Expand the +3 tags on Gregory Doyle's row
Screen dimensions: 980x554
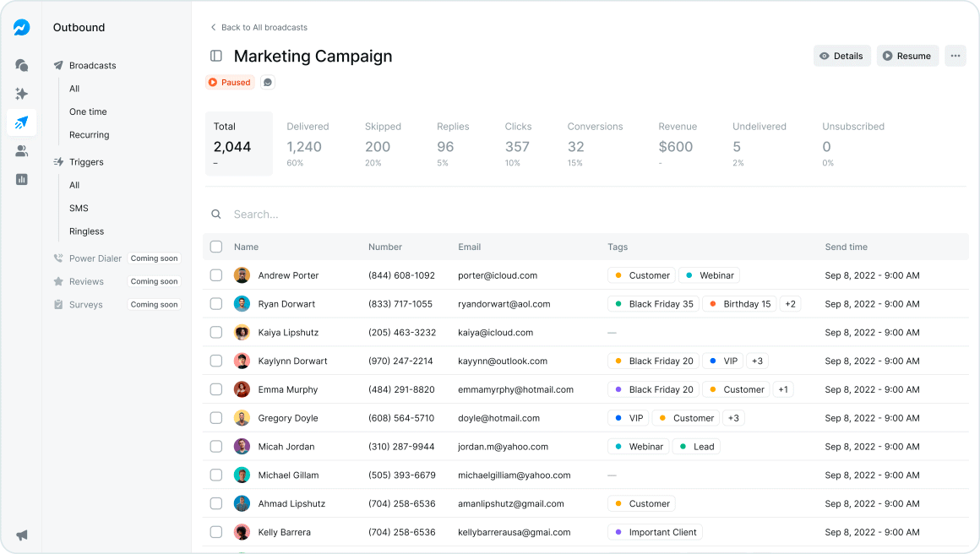click(734, 418)
